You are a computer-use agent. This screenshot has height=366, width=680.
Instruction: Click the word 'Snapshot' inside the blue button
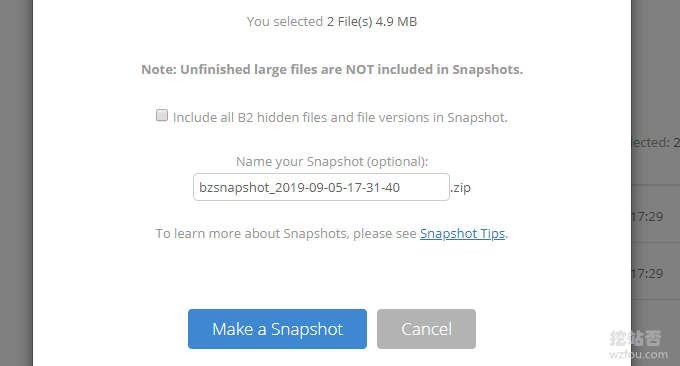[x=307, y=329]
